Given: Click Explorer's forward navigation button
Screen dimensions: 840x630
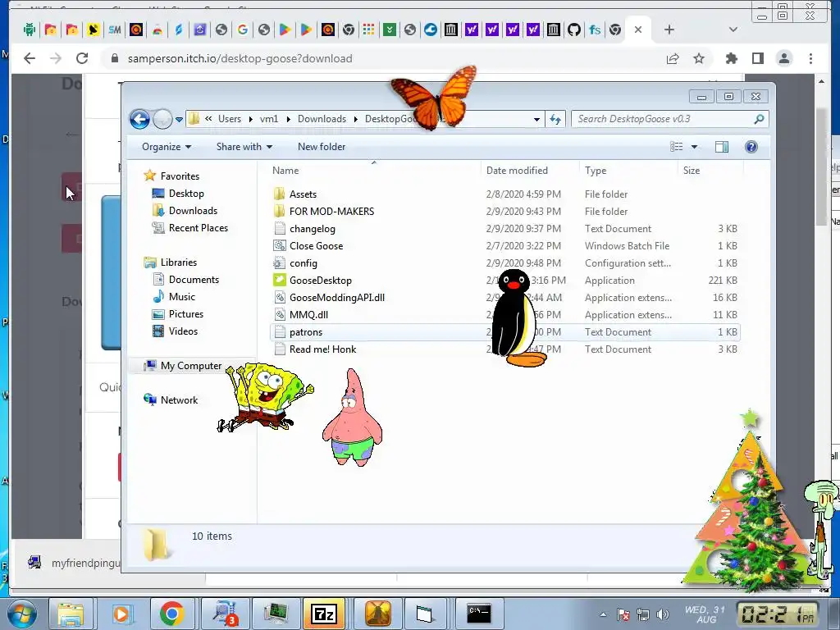Looking at the screenshot, I should coord(162,119).
